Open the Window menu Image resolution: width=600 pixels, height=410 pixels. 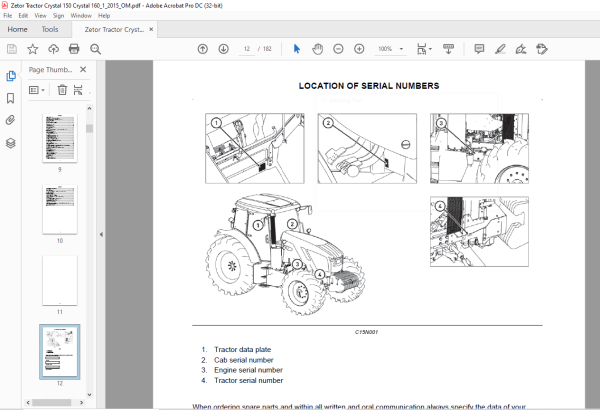81,16
